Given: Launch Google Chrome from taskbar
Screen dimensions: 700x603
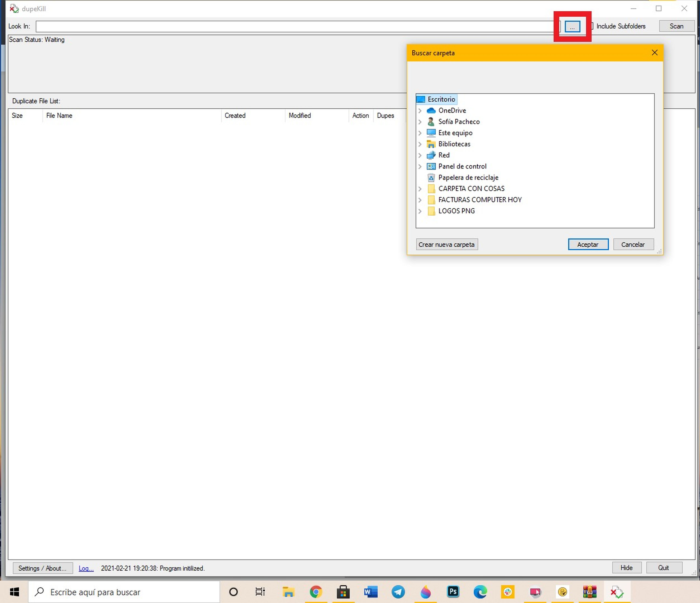Looking at the screenshot, I should 316,592.
